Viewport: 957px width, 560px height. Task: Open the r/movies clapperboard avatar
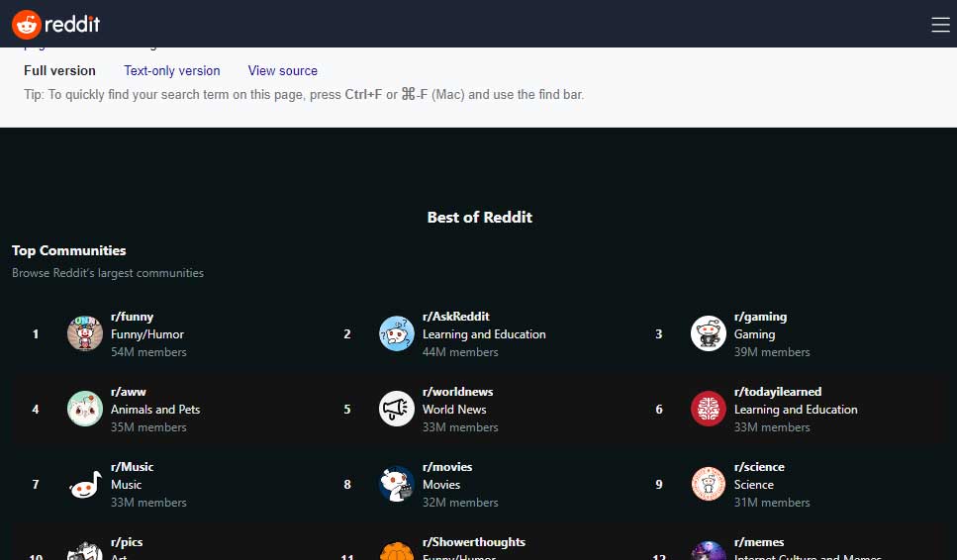tap(397, 484)
